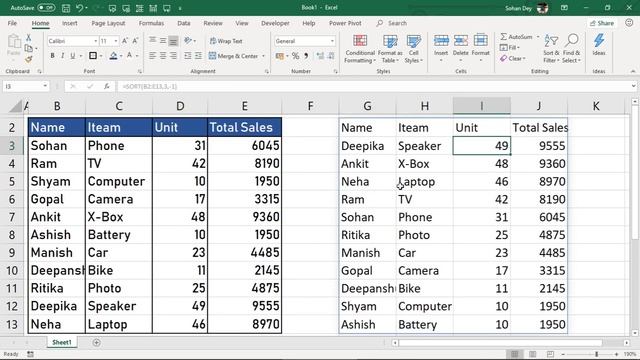Click the Insert cells icon
The width and height of the screenshot is (640, 360).
tap(441, 40)
